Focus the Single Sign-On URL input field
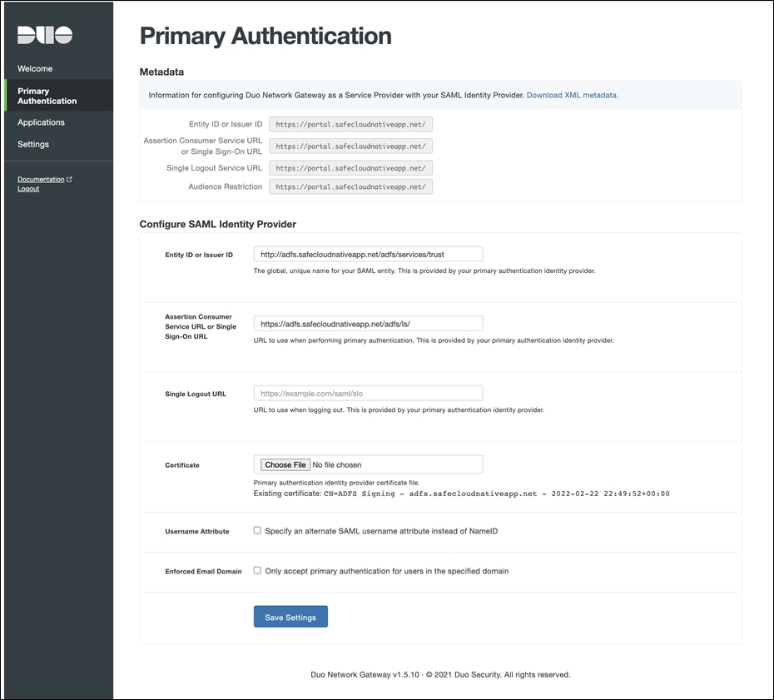This screenshot has width=774, height=700. (368, 324)
